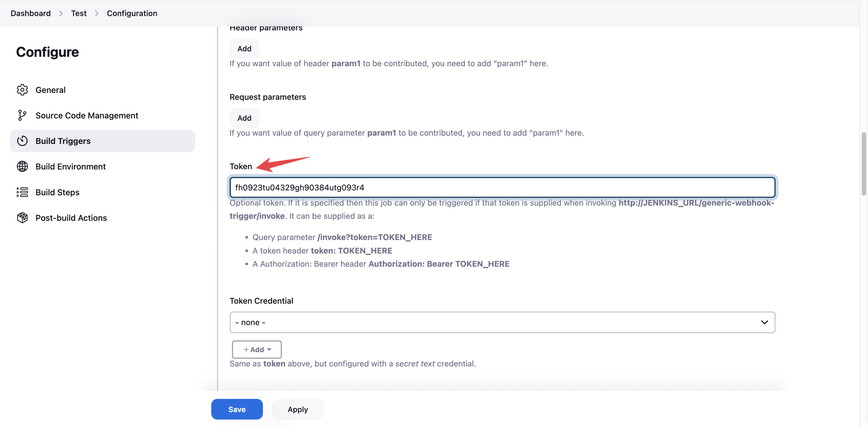Viewport: 868px width, 427px height.
Task: Click the chevron after Dashboard breadcrumb
Action: [x=61, y=13]
